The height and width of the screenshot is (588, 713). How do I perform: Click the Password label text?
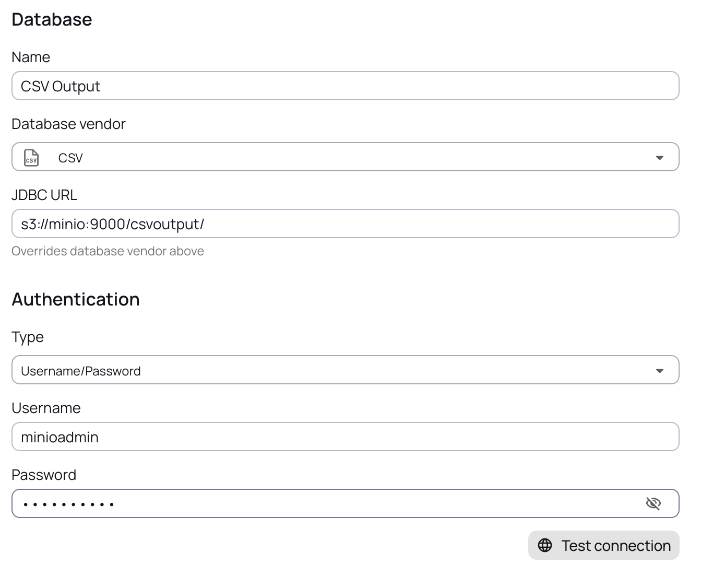44,475
